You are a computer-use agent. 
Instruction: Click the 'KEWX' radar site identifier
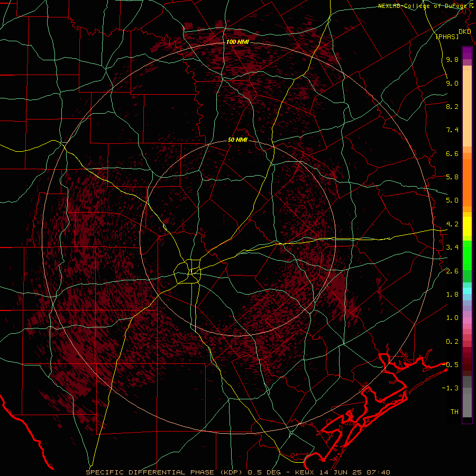point(305,472)
